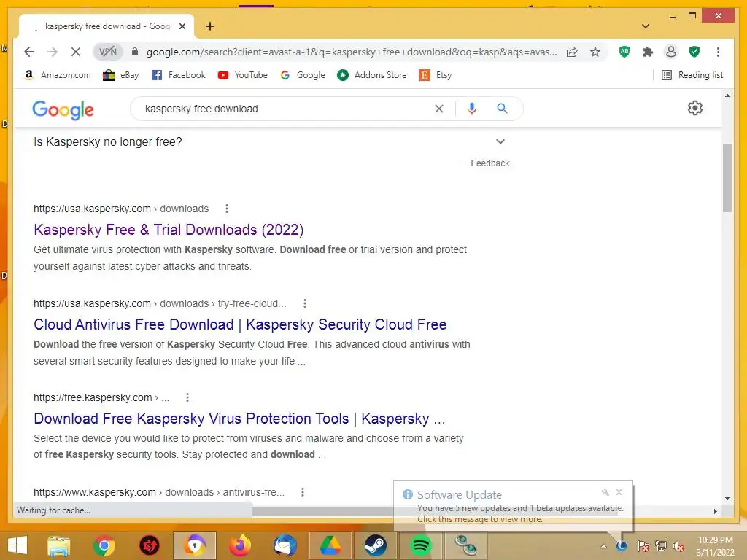
Task: Close the Software Update notification
Action: coord(619,492)
